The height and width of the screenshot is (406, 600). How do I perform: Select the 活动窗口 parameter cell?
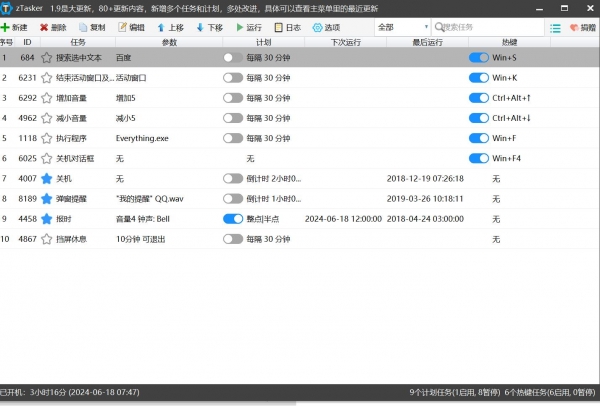pyautogui.click(x=131, y=78)
